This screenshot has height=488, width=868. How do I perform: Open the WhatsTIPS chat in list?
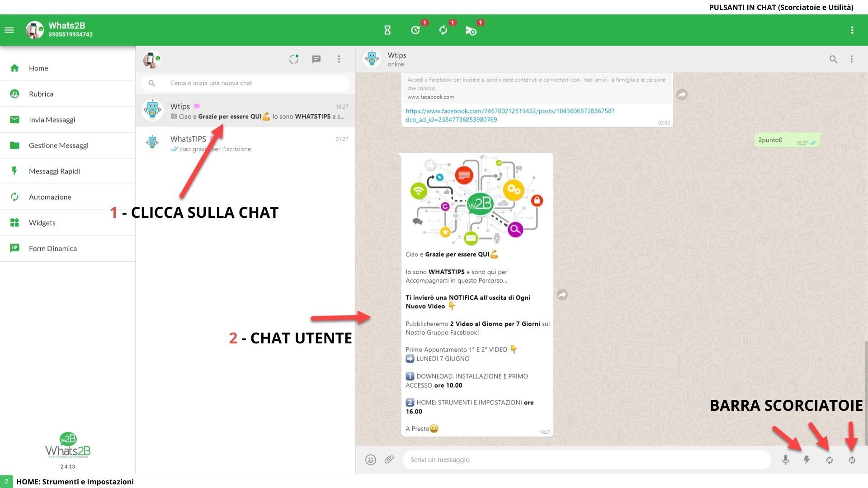pos(245,144)
